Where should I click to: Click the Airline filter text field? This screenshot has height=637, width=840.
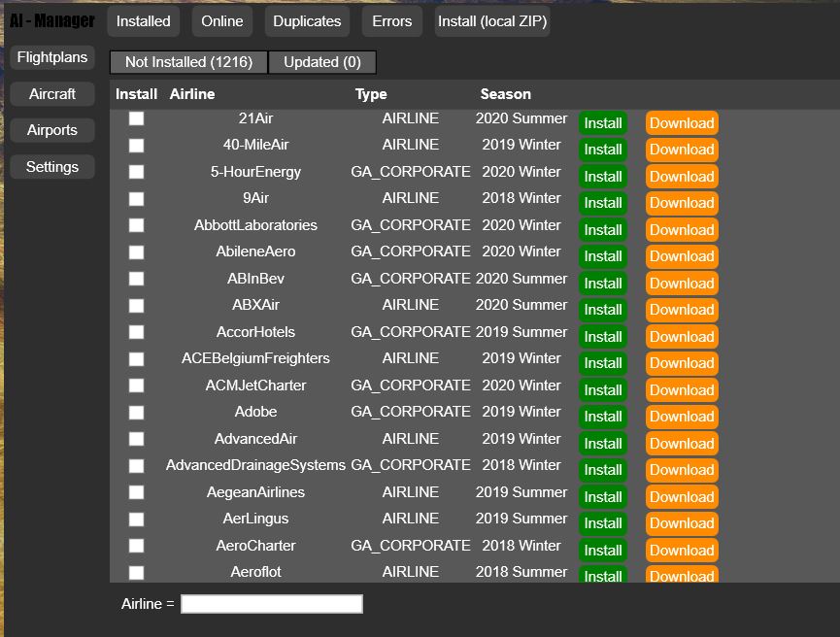coord(272,604)
